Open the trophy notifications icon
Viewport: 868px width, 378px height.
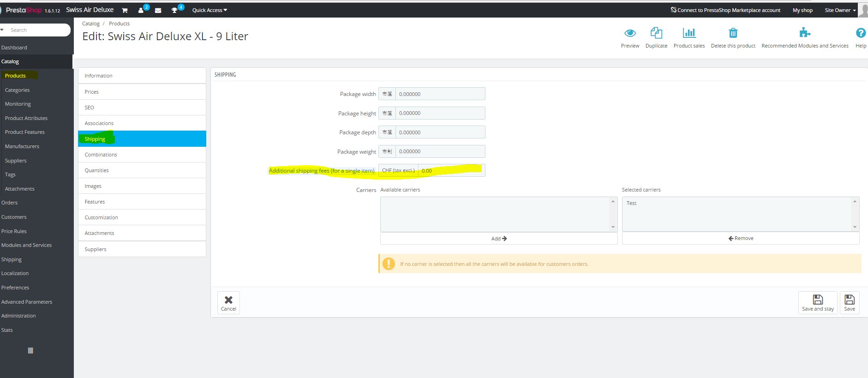pos(174,10)
